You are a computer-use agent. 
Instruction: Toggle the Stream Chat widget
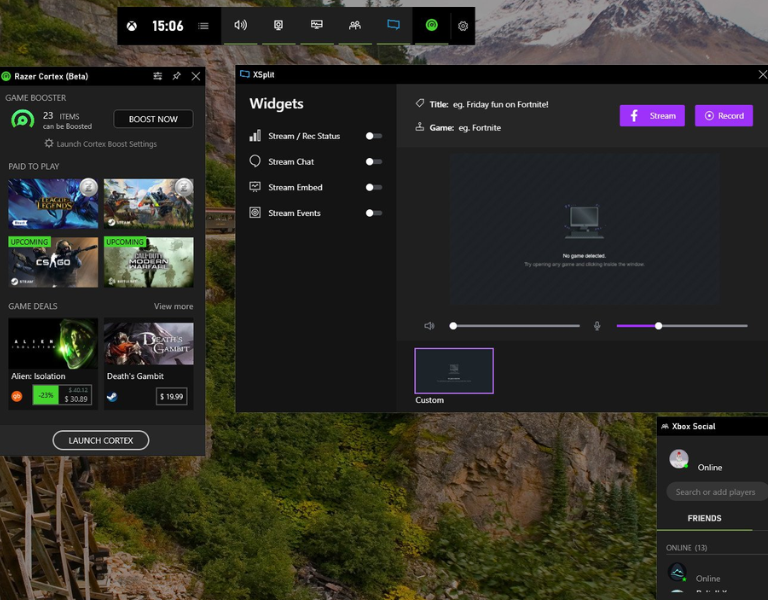coord(374,162)
